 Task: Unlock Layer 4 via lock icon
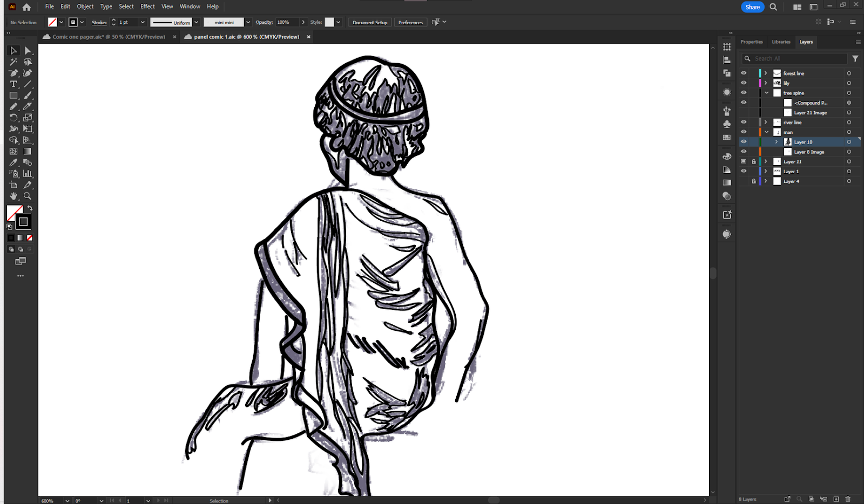[x=754, y=181]
